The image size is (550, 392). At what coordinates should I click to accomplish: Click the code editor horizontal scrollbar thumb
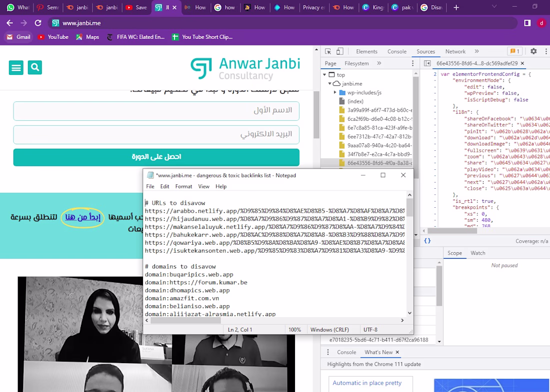[x=452, y=231]
